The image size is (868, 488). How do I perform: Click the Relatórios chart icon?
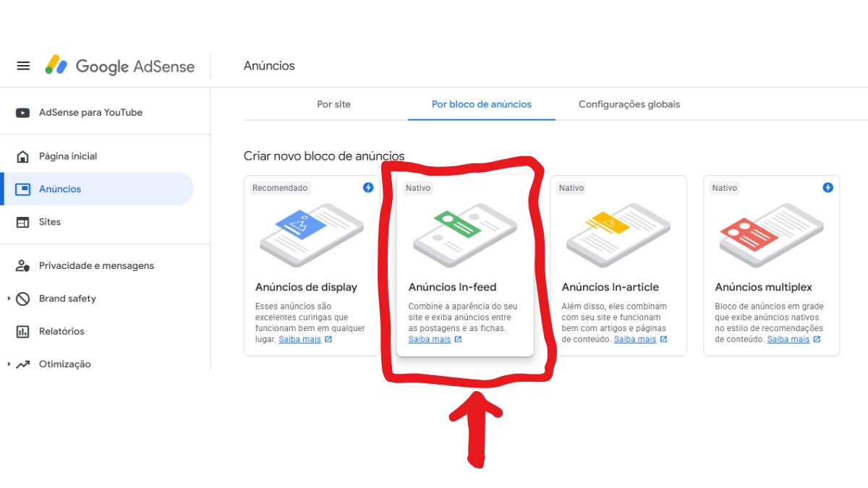[x=23, y=332]
